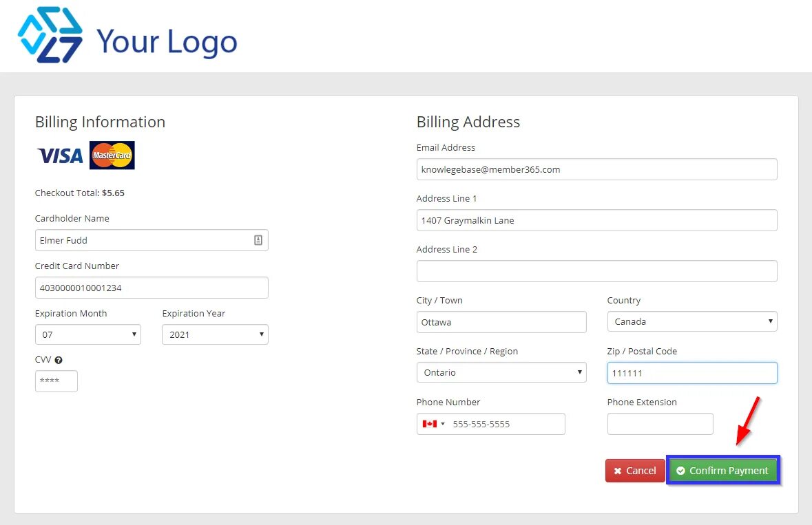
Task: Open the CVV help tooltip icon
Action: [x=58, y=359]
